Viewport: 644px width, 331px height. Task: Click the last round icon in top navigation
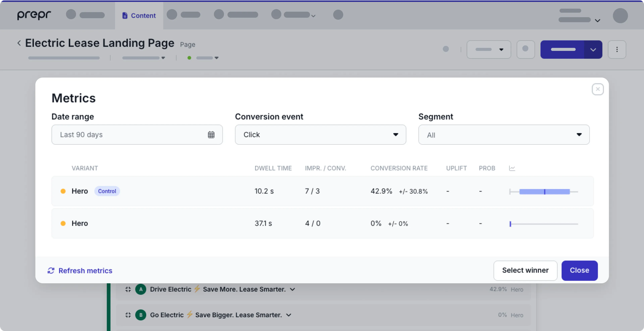pyautogui.click(x=338, y=15)
